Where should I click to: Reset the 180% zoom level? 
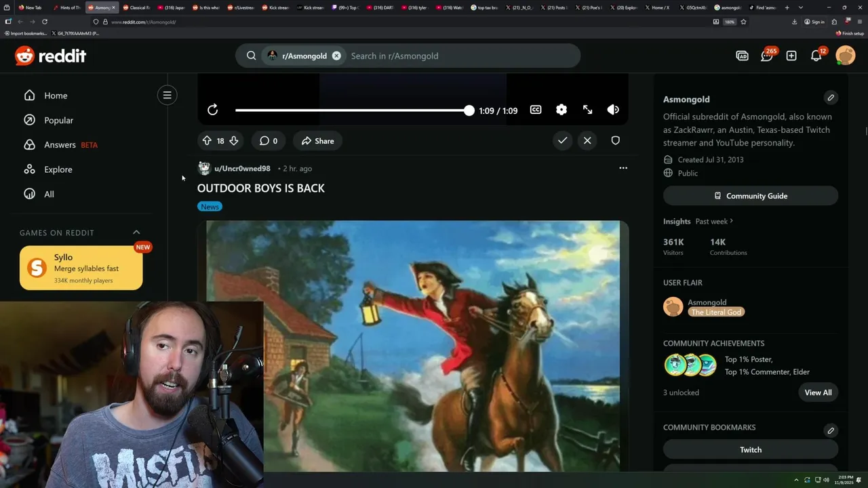click(x=730, y=22)
